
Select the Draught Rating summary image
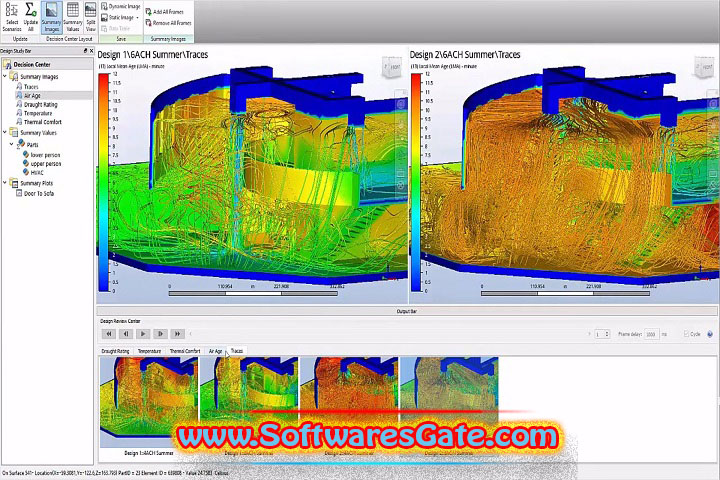pos(37,104)
